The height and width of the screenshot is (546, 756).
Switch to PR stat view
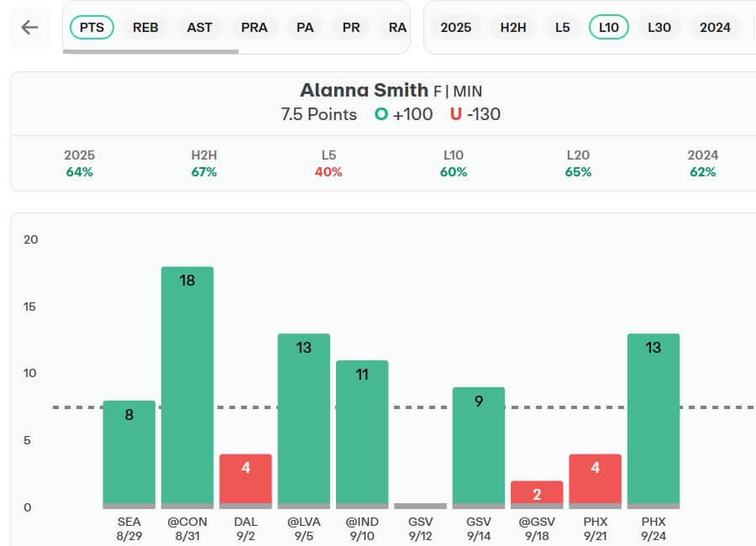tap(351, 28)
